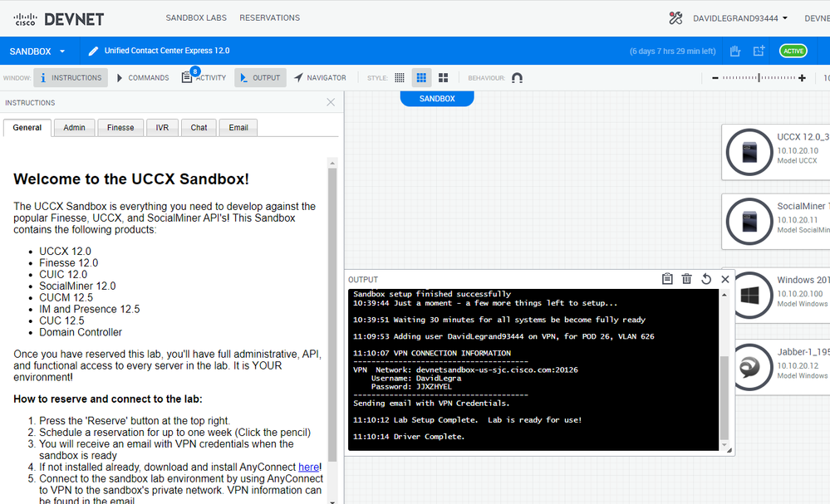
Task: Toggle the Commands window panel
Action: pos(142,78)
